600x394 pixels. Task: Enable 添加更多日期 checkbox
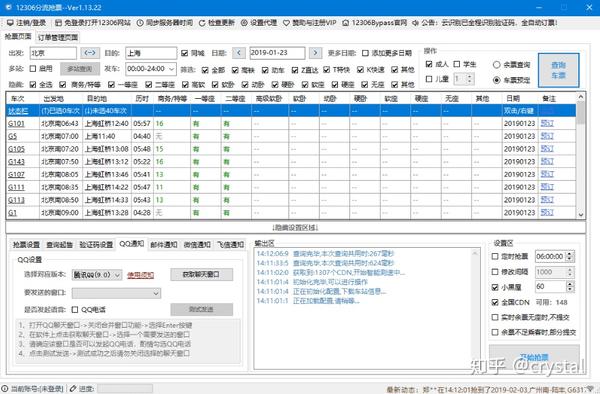[365, 53]
